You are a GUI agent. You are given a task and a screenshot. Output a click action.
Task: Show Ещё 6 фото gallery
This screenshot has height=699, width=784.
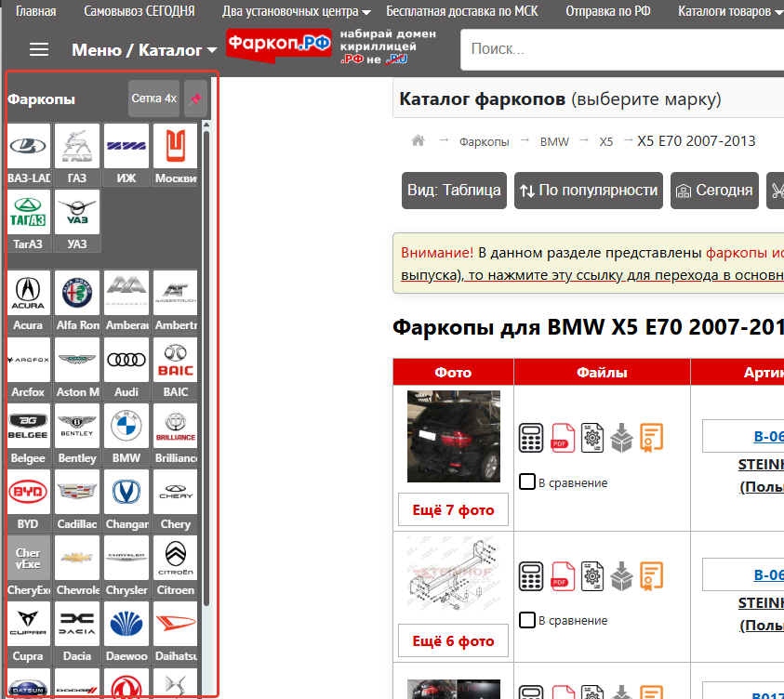[x=453, y=640]
